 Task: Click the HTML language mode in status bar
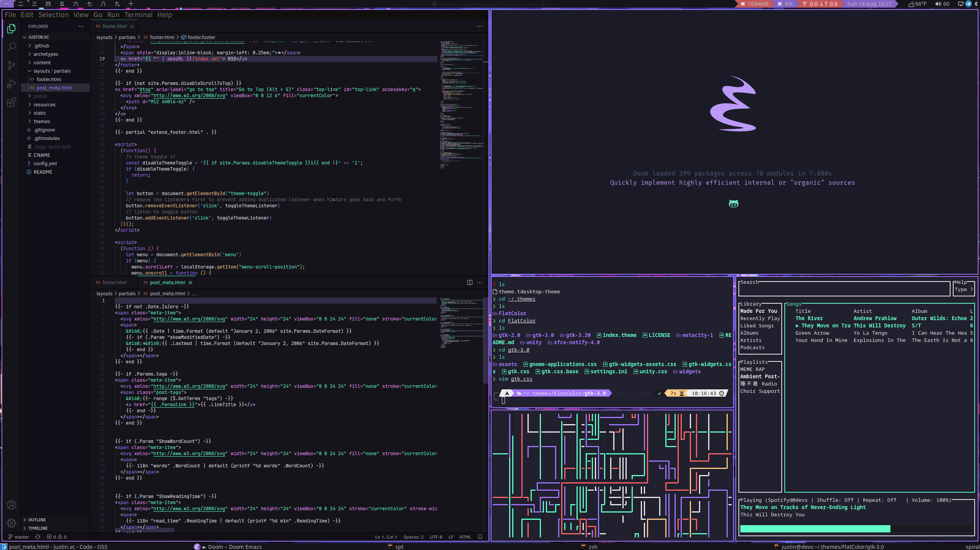click(465, 537)
